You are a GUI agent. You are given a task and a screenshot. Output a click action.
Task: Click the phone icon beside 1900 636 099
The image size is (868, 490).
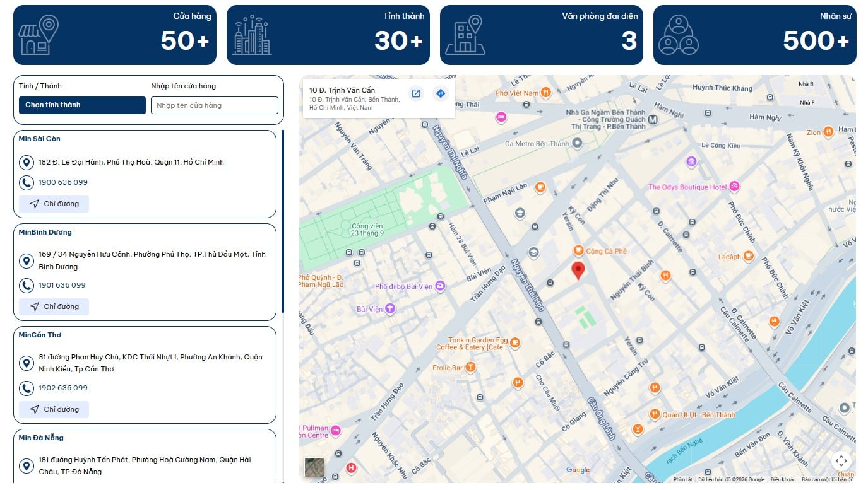(26, 183)
